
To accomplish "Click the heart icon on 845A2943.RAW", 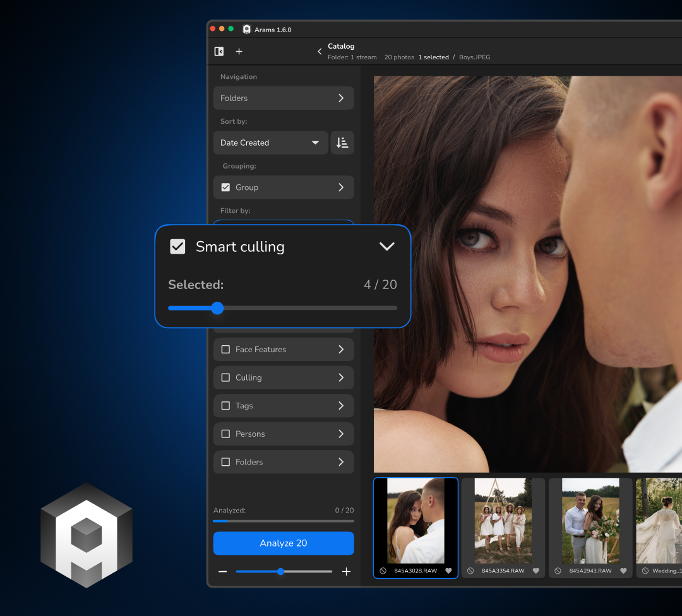I will tap(623, 571).
